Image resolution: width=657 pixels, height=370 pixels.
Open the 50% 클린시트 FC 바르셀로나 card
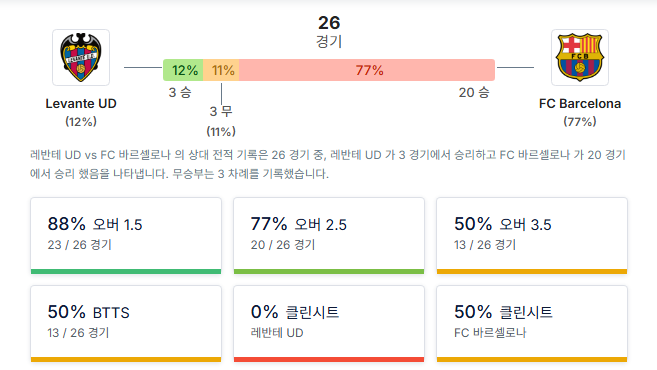(x=532, y=323)
